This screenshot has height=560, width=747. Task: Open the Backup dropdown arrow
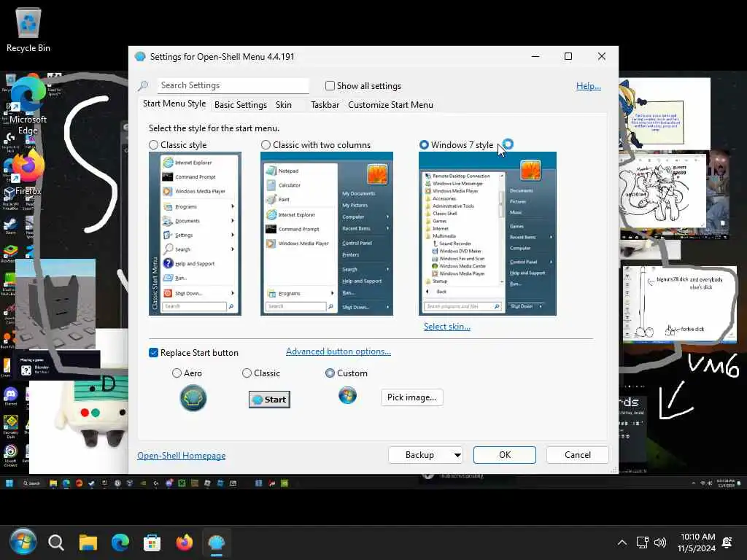click(457, 455)
